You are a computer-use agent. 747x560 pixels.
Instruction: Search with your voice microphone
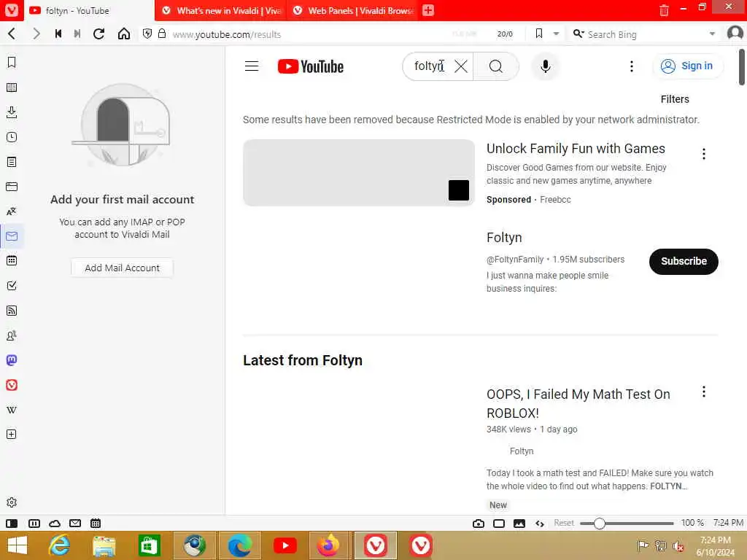[x=546, y=66]
